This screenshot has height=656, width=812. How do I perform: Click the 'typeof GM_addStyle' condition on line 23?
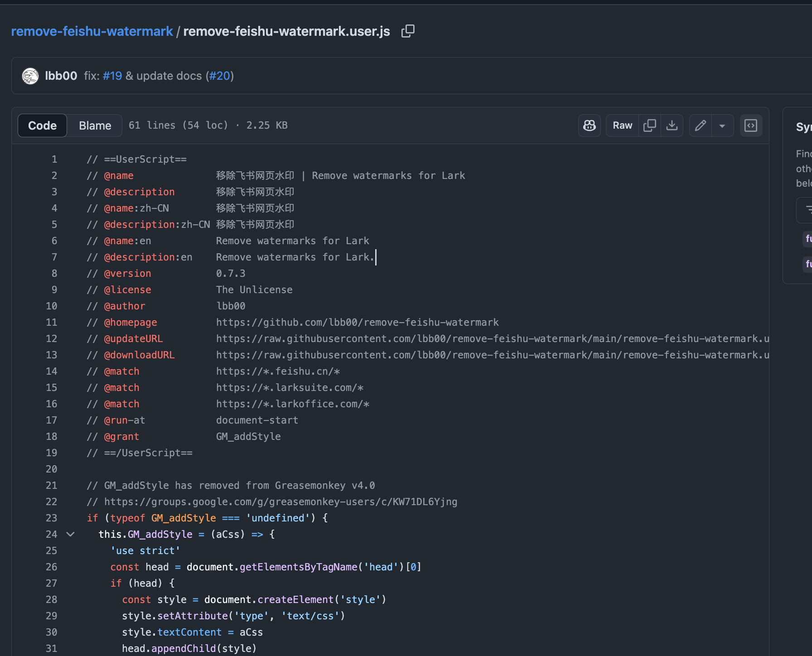click(x=163, y=518)
